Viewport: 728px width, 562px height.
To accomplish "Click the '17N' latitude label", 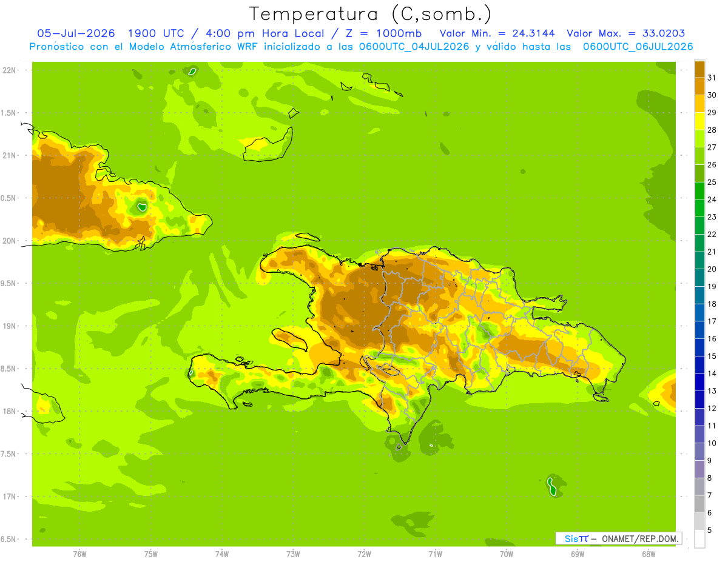I will pos(9,497).
